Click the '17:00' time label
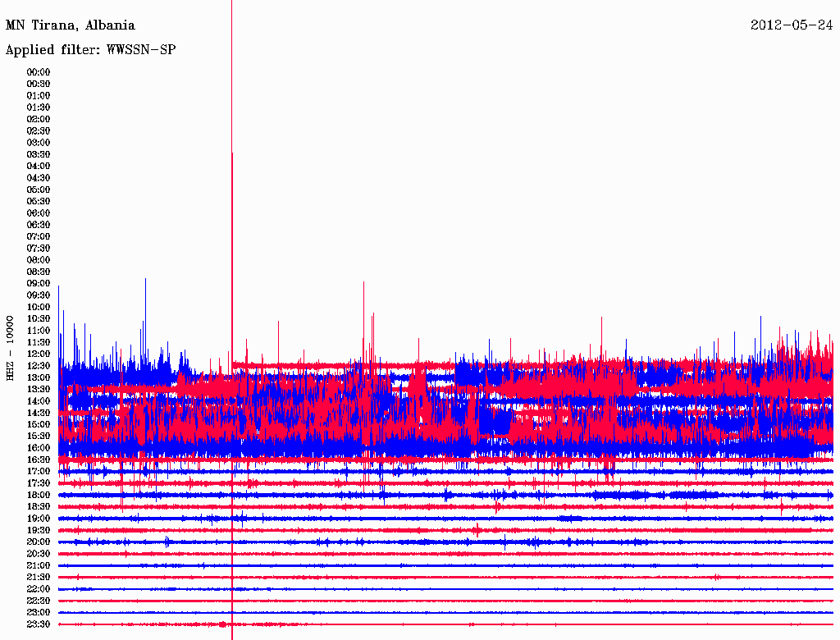The width and height of the screenshot is (840, 640). [x=39, y=472]
